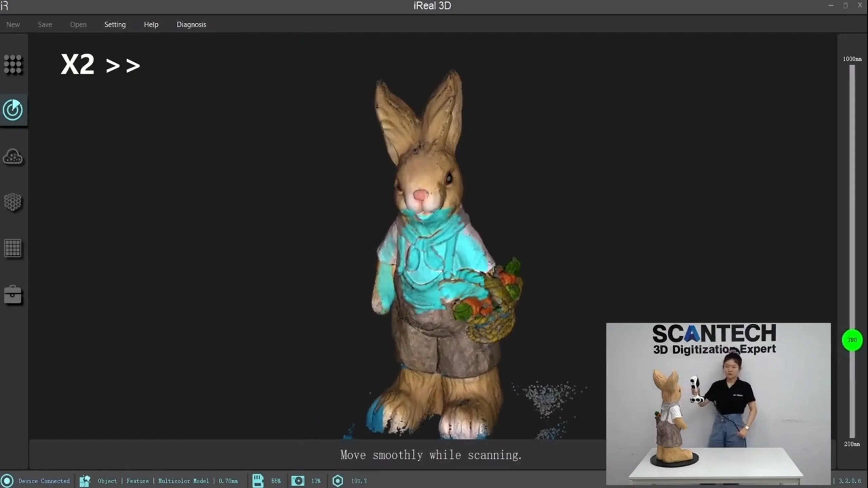Click the Save button in the top bar
The height and width of the screenshot is (488, 868).
45,24
